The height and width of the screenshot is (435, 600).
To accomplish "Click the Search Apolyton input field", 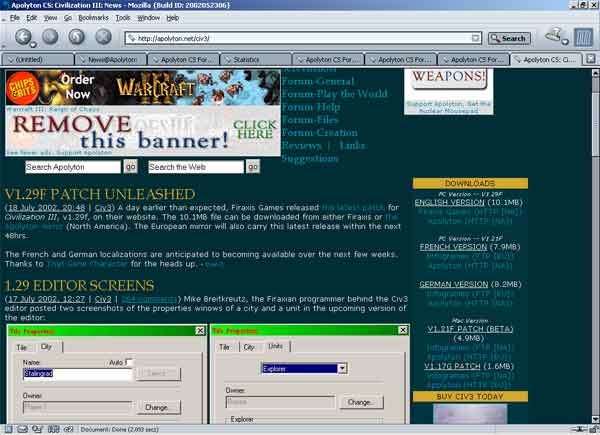I will (x=73, y=166).
